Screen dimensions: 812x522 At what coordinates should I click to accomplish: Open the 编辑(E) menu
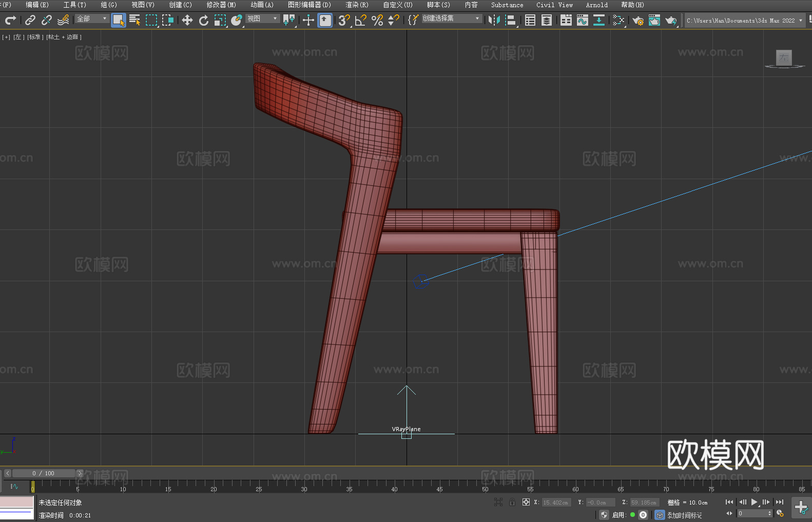coord(37,5)
